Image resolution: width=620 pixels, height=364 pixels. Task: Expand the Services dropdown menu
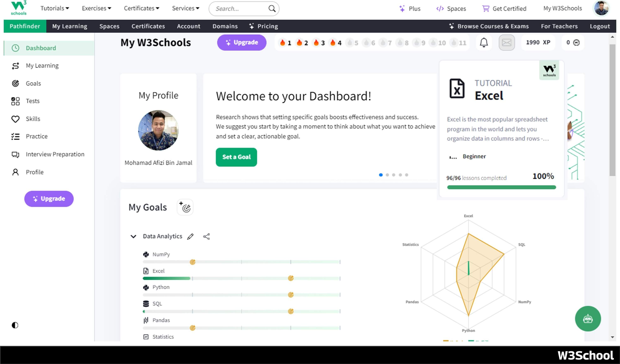(x=185, y=8)
